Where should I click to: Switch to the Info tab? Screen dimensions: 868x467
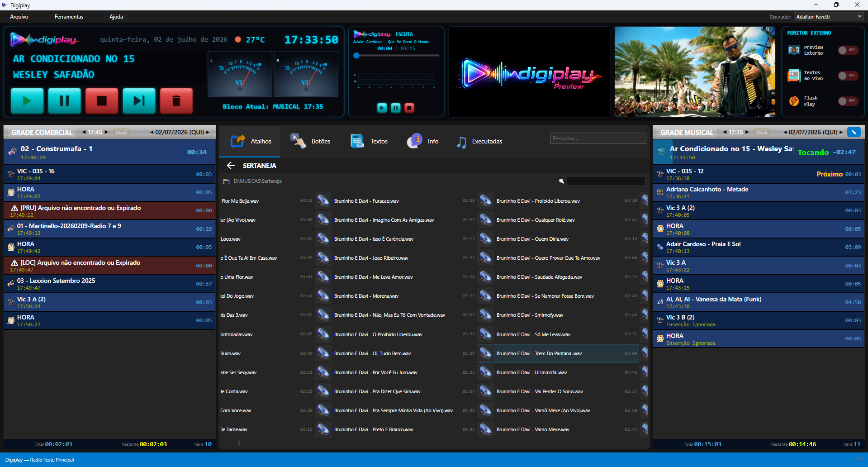422,141
